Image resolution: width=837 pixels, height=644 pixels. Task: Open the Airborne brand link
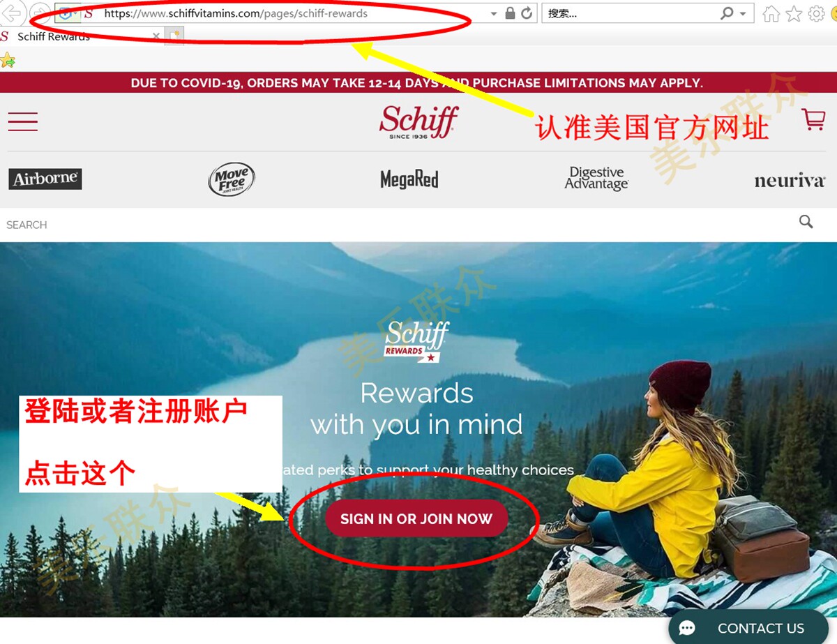click(x=45, y=179)
